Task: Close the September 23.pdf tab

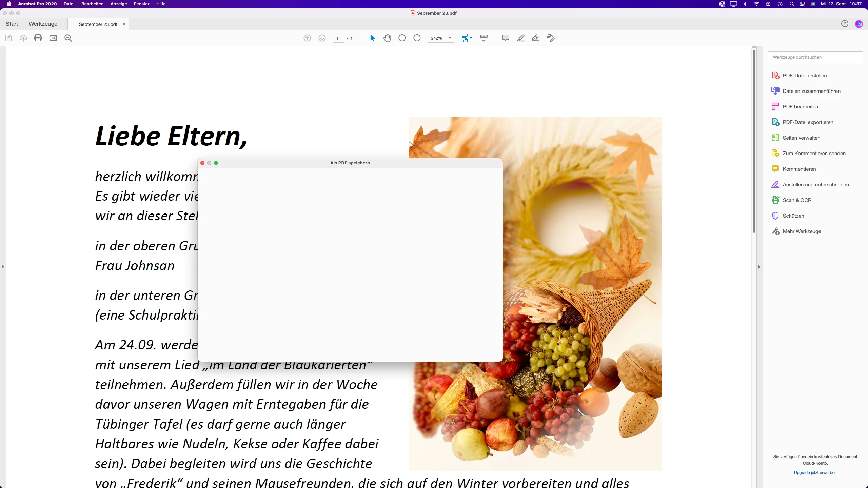Action: click(124, 24)
